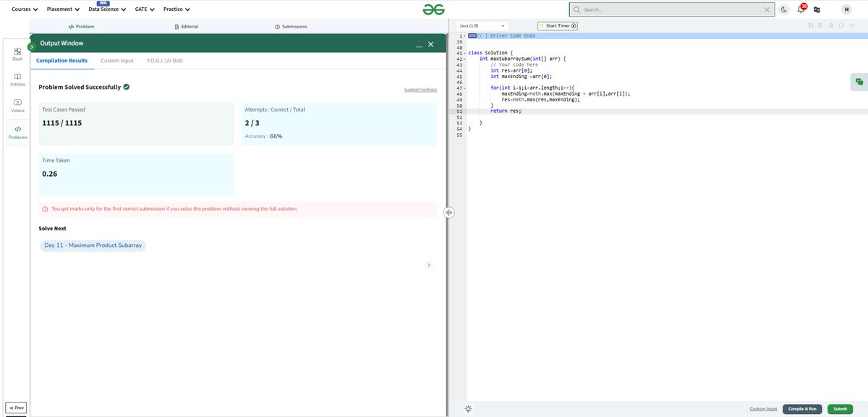Screen dimensions: 868x417
Task: Clear the search box with X
Action: pyautogui.click(x=767, y=10)
